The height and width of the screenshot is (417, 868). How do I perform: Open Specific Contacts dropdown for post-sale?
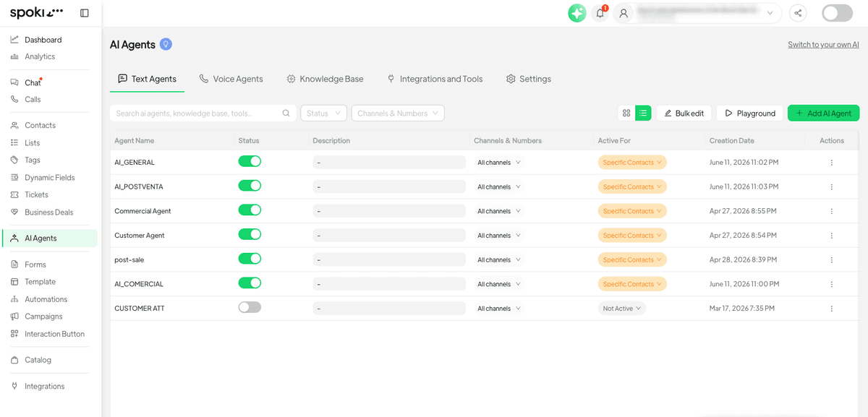click(x=632, y=260)
